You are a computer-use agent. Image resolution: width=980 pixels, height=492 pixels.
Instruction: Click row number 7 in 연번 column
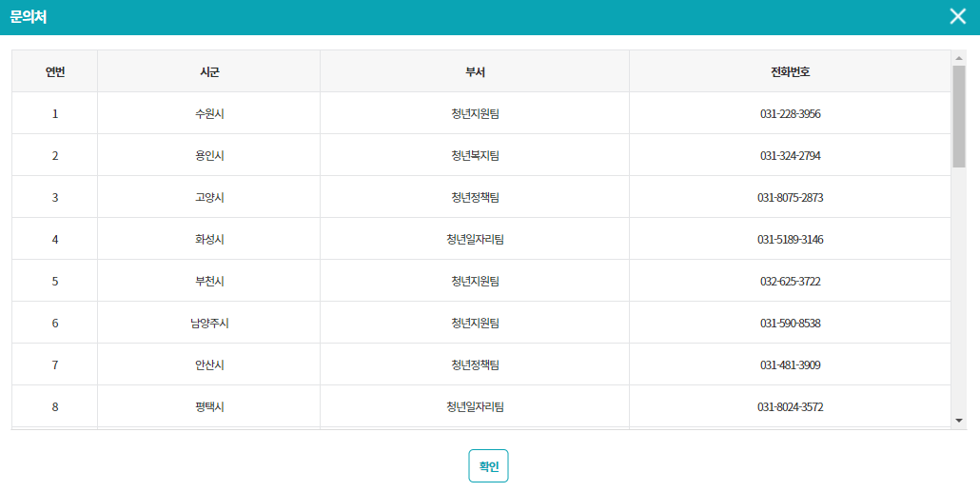pos(55,365)
